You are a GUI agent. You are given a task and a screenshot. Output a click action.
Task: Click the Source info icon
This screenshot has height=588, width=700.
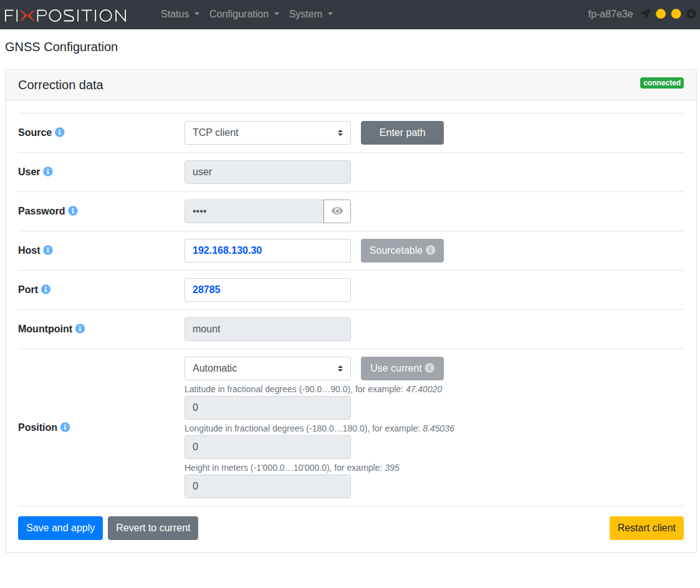[59, 132]
